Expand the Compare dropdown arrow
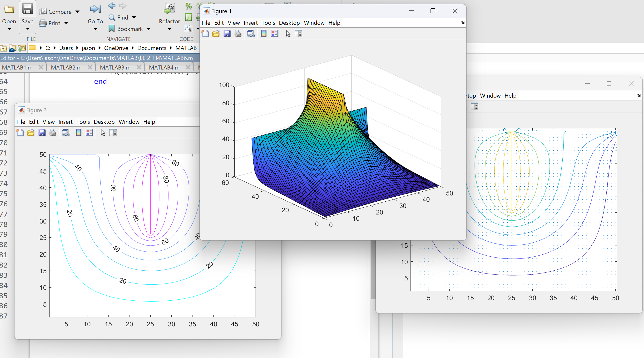The width and height of the screenshot is (644, 358). [x=78, y=11]
